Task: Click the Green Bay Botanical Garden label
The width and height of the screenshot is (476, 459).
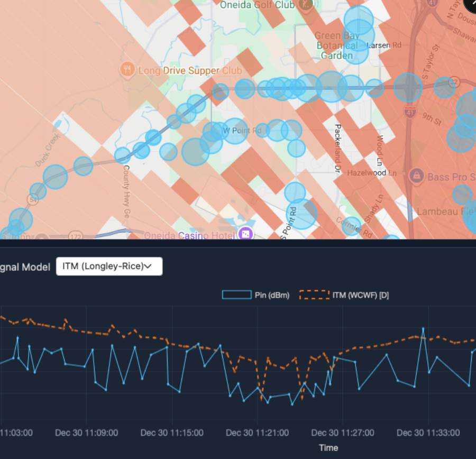Action: coord(336,45)
